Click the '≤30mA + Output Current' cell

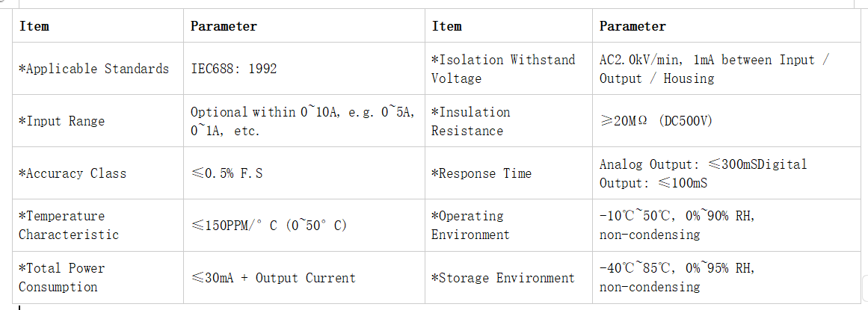304,277
